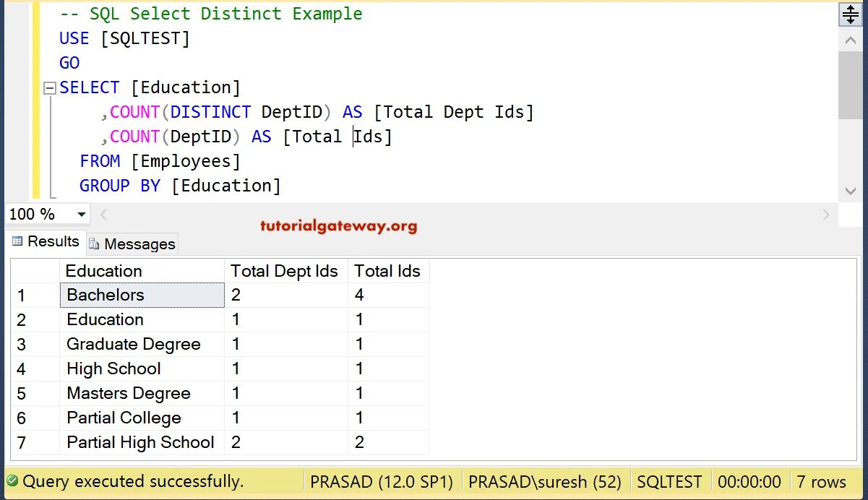Select row header 3

tap(35, 344)
